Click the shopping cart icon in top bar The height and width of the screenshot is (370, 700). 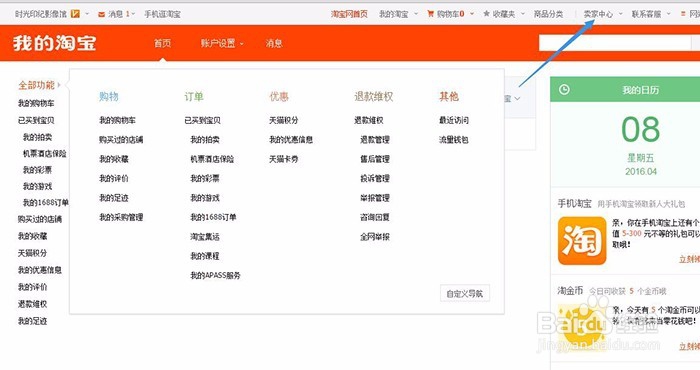coord(430,14)
